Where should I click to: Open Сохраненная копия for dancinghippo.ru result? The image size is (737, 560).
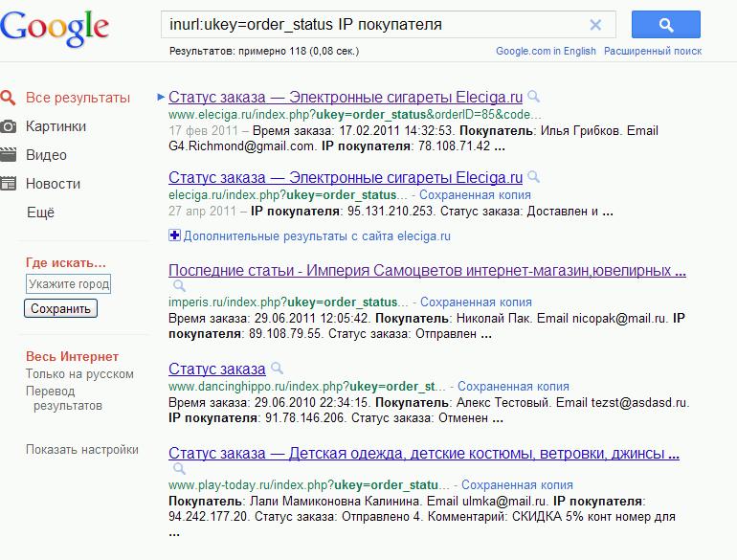(513, 386)
